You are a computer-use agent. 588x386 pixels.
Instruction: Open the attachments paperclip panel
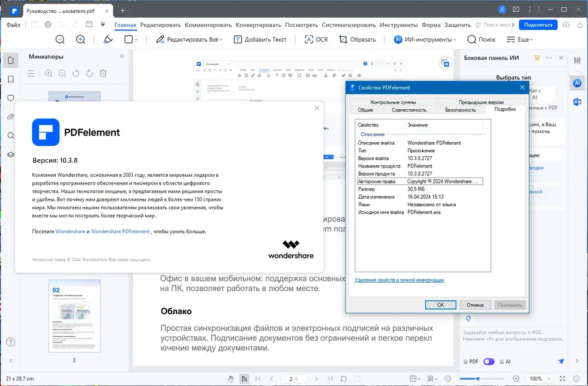click(11, 117)
